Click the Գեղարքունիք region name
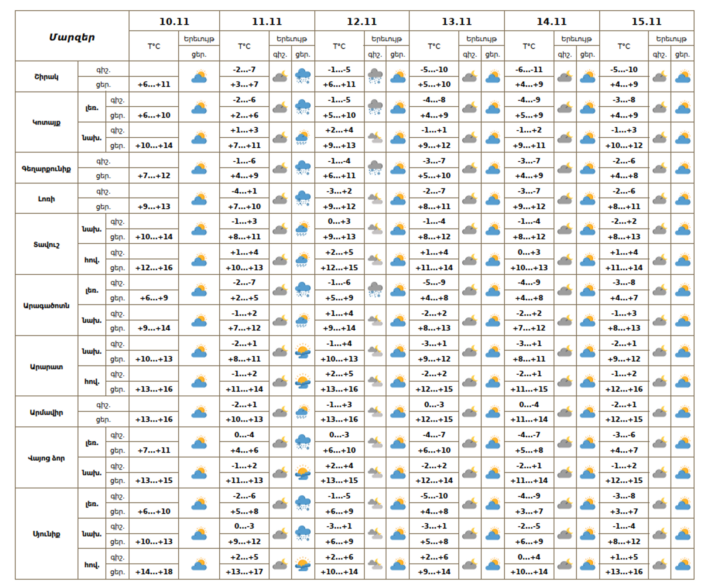The width and height of the screenshot is (709, 588). pyautogui.click(x=47, y=169)
